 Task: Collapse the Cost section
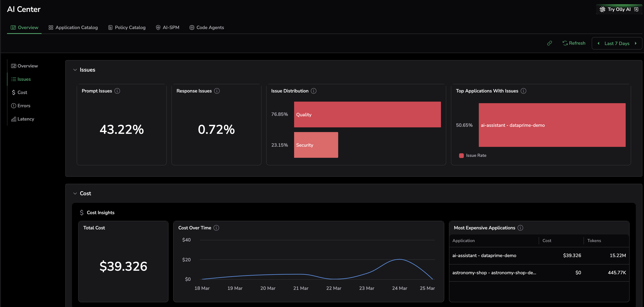[x=75, y=193]
